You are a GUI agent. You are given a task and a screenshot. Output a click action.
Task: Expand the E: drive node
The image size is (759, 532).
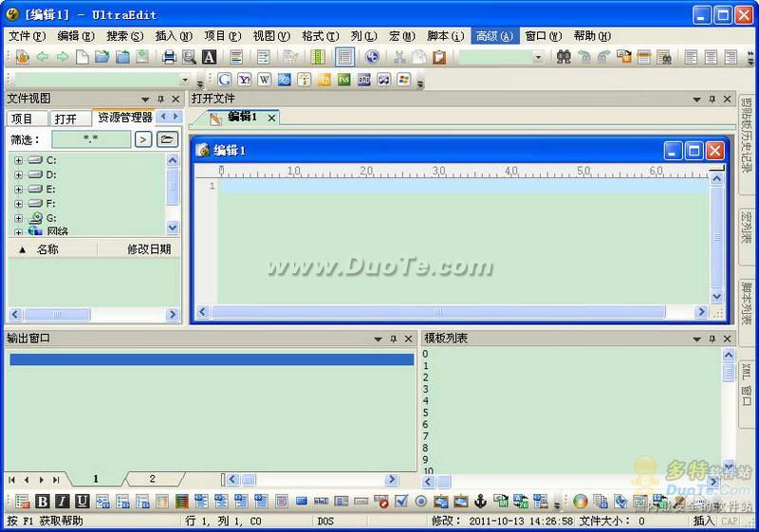pos(18,189)
